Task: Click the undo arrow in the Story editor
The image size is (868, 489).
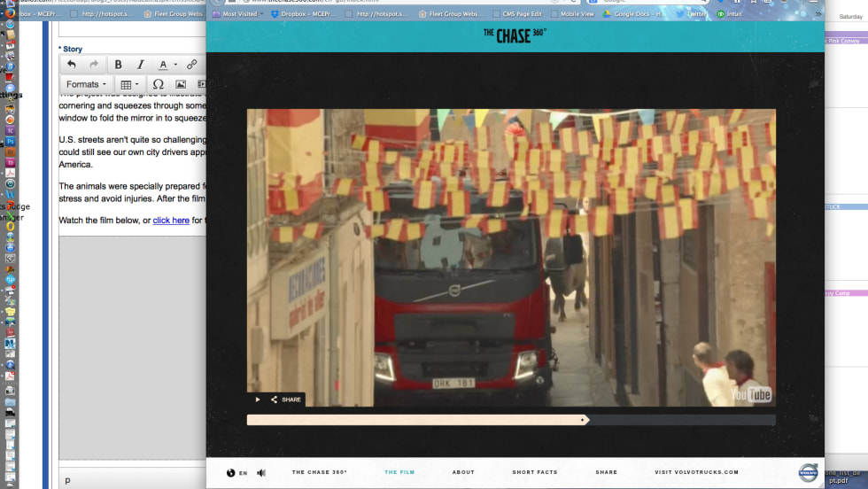Action: [x=72, y=65]
